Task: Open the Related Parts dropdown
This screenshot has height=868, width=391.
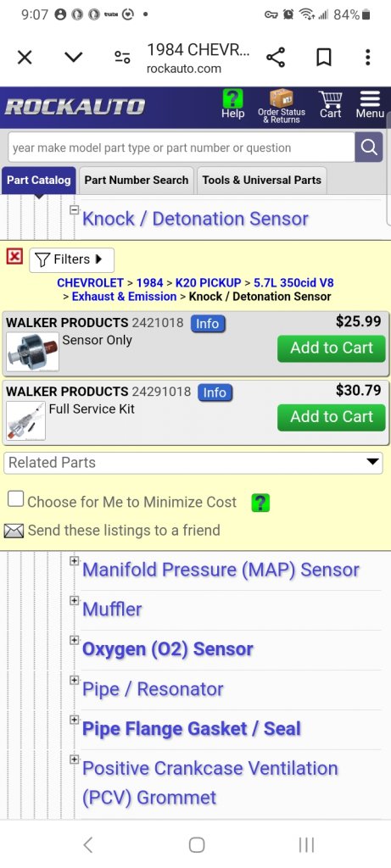Action: click(193, 463)
